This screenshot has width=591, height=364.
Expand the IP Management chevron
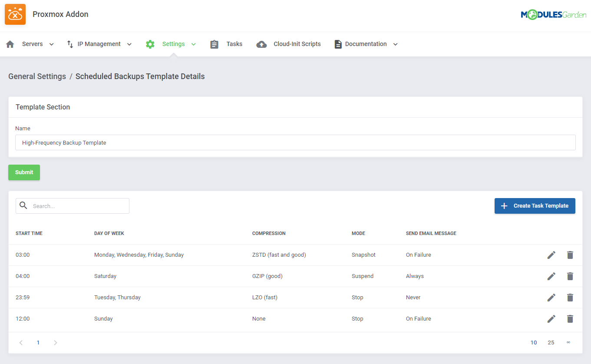pos(129,44)
